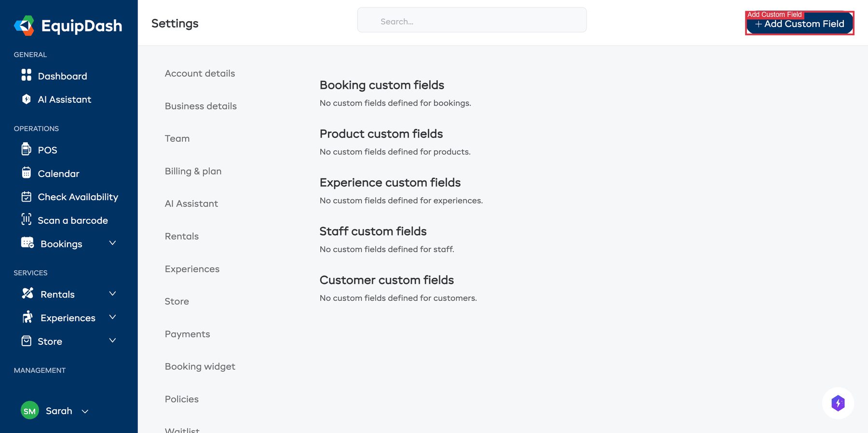Open Billing & plan settings
This screenshot has width=868, height=433.
click(193, 171)
